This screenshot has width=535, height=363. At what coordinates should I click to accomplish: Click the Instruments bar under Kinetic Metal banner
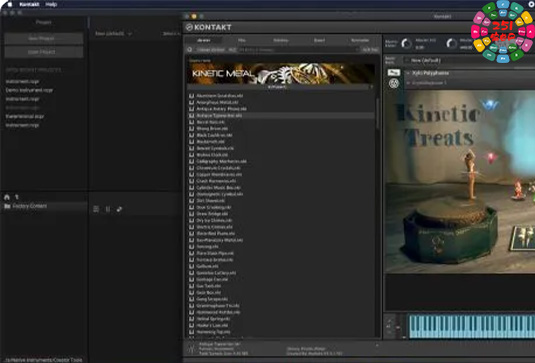277,87
